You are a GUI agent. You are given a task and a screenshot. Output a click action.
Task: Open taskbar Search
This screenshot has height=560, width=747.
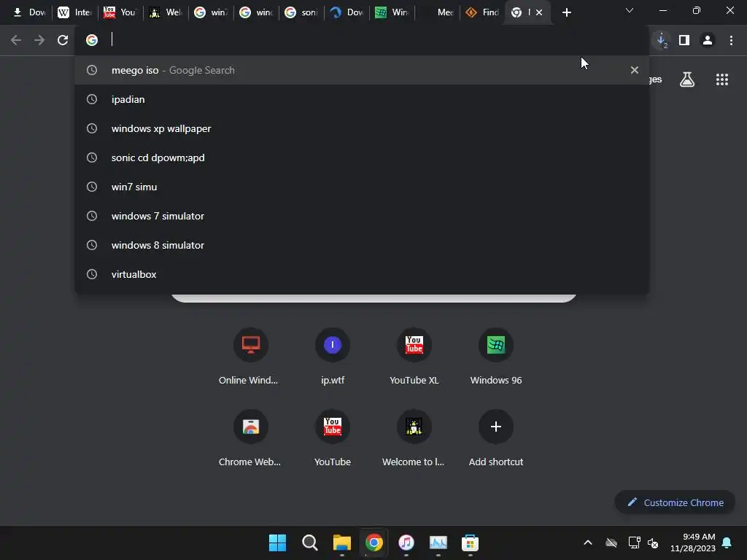point(309,542)
